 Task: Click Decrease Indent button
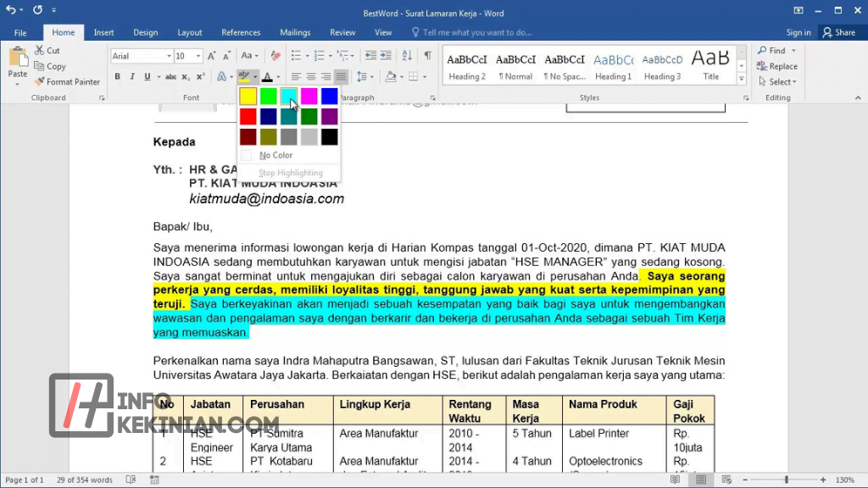coord(370,56)
